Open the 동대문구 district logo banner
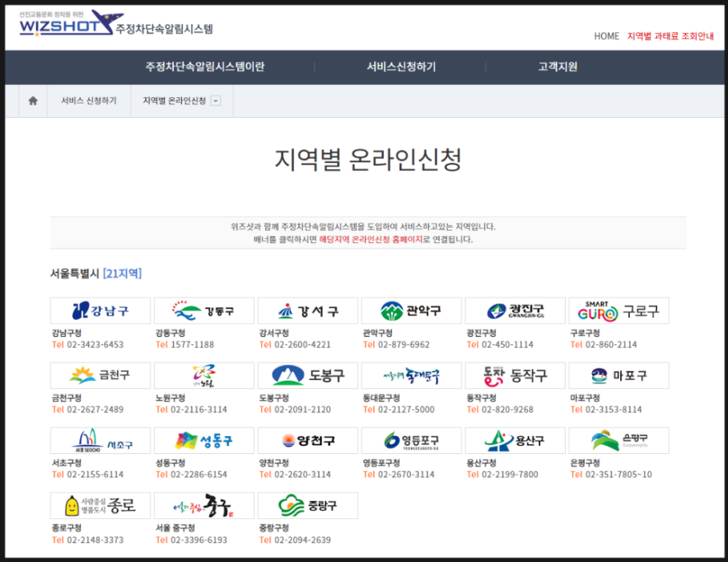This screenshot has height=562, width=728. tap(412, 375)
